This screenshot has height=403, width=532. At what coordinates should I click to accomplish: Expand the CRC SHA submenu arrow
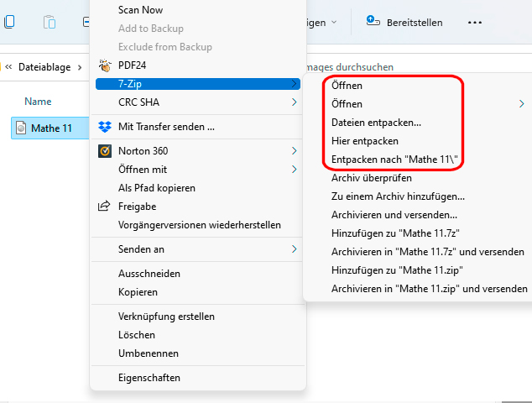[x=294, y=102]
